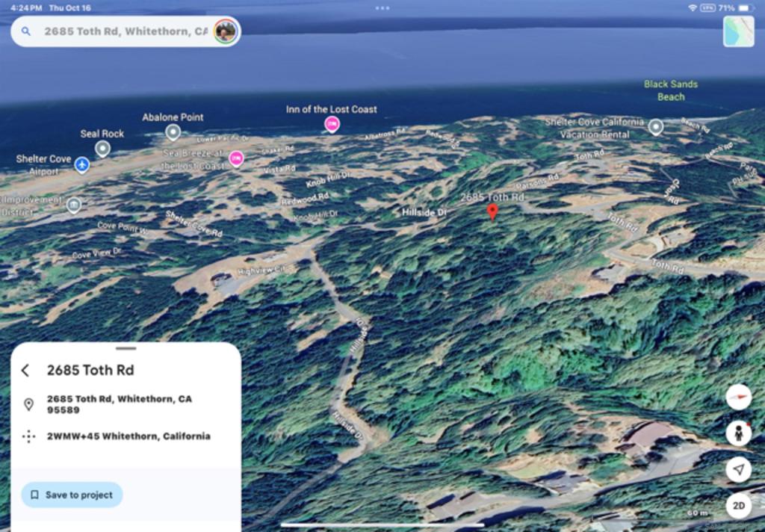765x532 pixels.
Task: Click the search magnifier icon
Action: (x=26, y=31)
